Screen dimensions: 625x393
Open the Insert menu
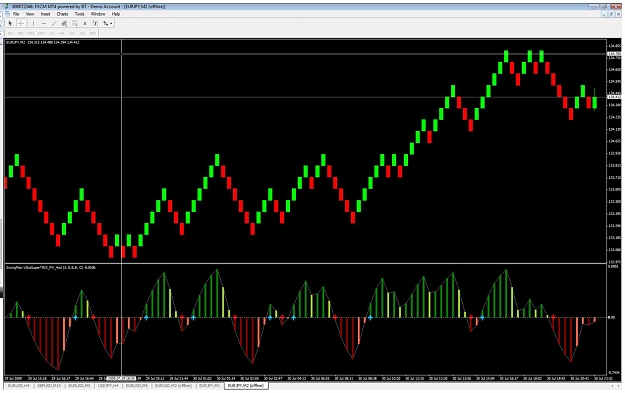(45, 14)
